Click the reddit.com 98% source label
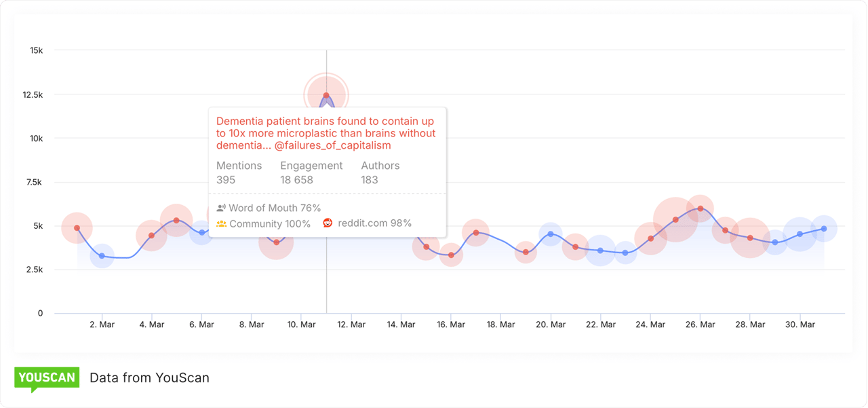868x408 pixels. (x=374, y=223)
